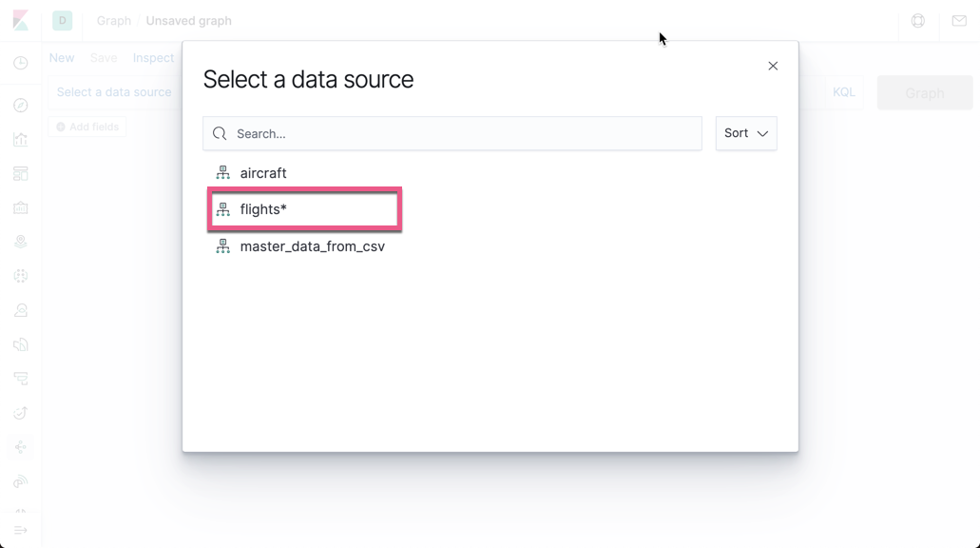
Task: Open the newsfeed mail icon
Action: tap(959, 20)
